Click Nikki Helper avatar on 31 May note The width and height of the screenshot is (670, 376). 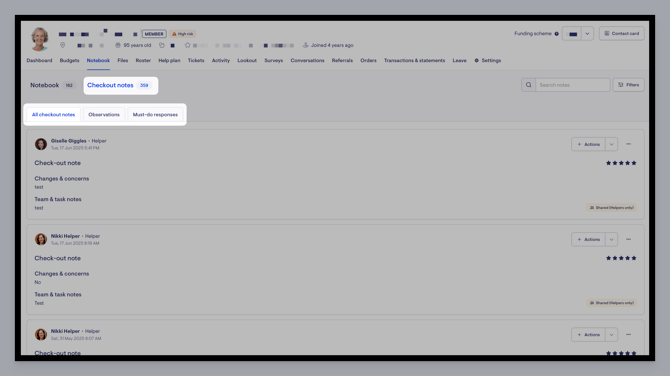click(41, 335)
